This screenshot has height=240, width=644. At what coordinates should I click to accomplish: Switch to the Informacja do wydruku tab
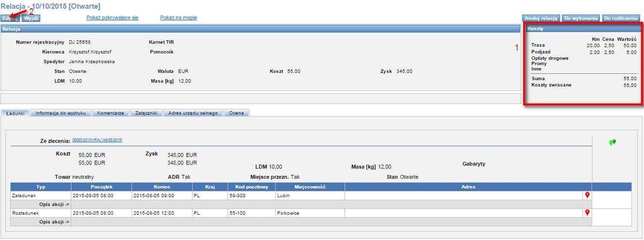[60, 113]
